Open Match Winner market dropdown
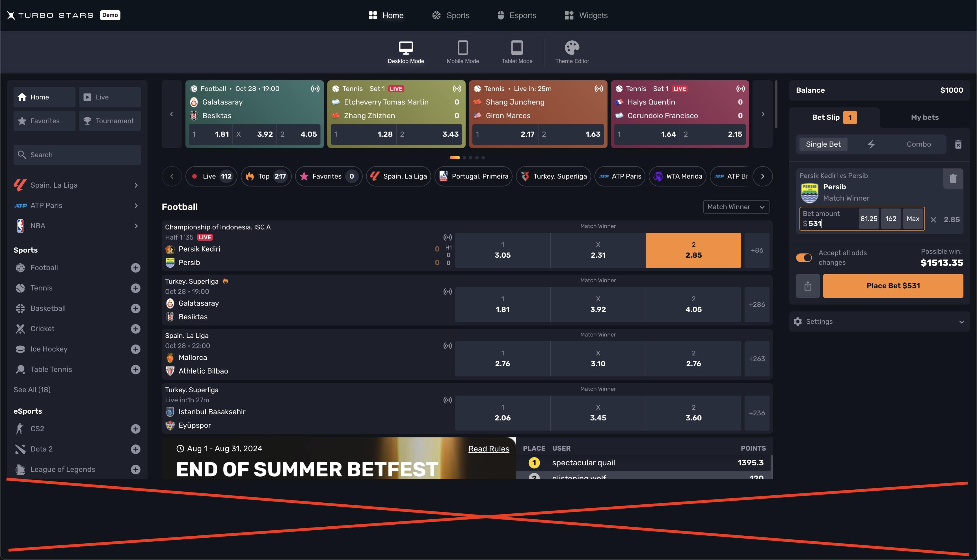 pos(736,207)
